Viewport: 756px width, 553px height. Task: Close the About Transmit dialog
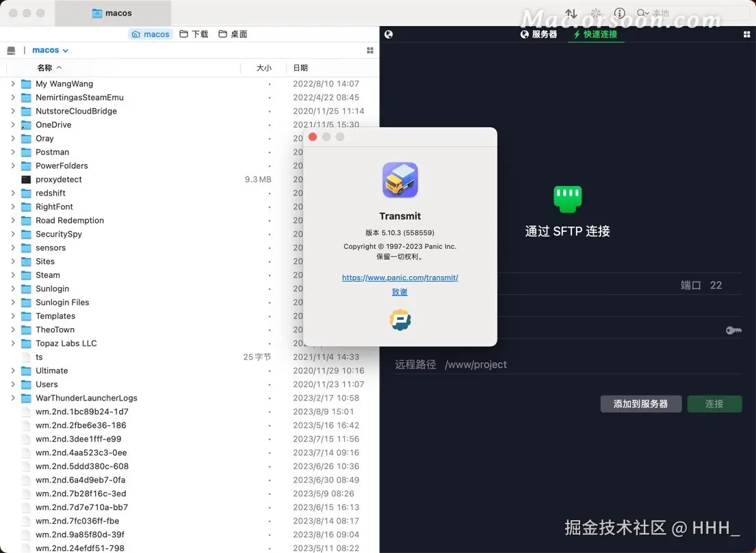click(x=313, y=137)
